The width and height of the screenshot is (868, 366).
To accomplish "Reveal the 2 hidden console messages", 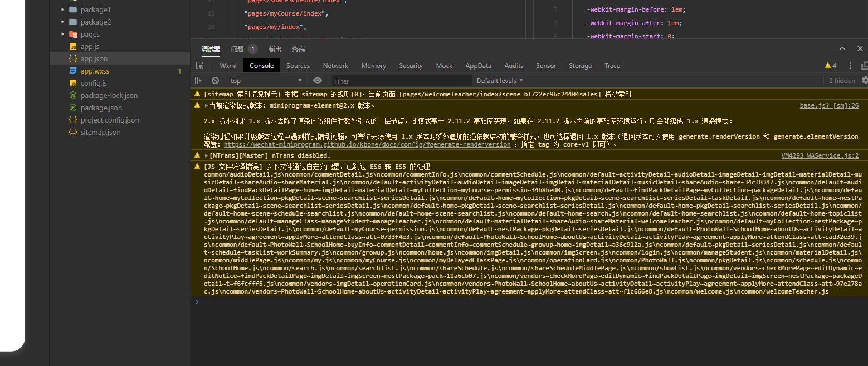I will click(841, 80).
